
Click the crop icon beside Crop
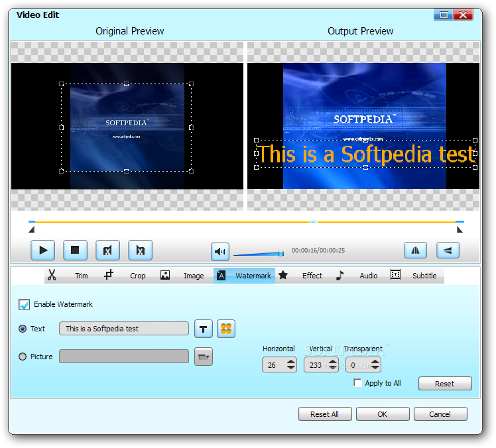tap(109, 275)
